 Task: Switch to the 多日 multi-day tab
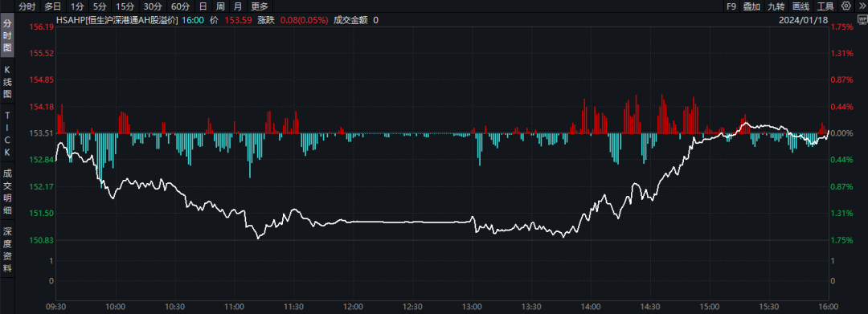click(x=52, y=6)
